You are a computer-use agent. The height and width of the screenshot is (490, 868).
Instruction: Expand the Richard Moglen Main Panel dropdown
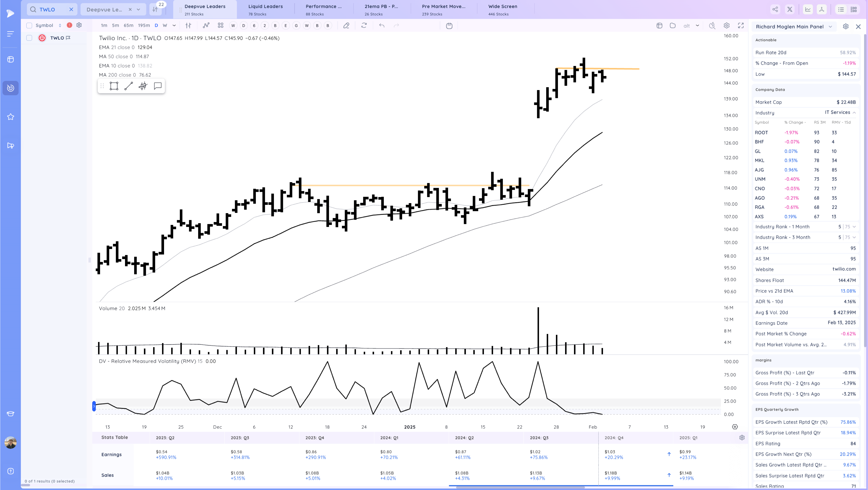point(830,27)
